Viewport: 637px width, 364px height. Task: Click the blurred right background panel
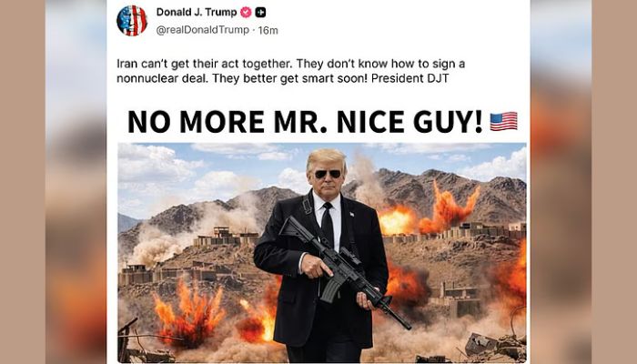[x=561, y=182]
